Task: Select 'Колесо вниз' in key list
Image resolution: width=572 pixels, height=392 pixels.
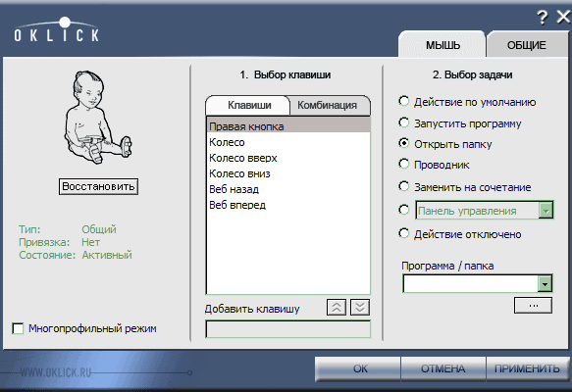Action: (x=288, y=173)
